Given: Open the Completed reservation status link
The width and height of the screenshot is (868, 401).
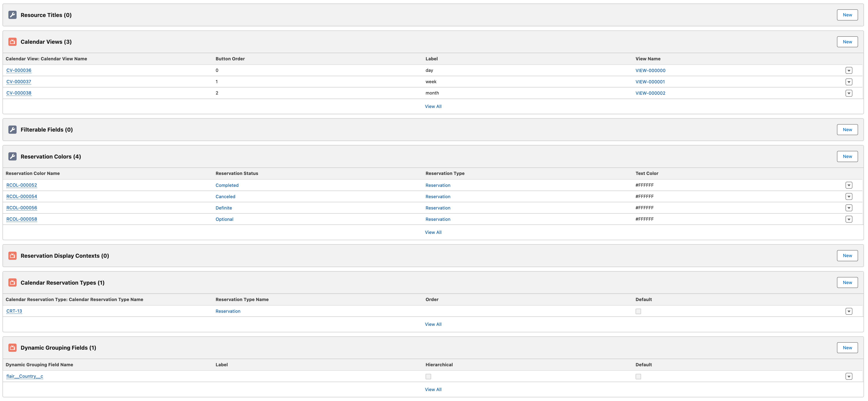Looking at the screenshot, I should point(227,185).
